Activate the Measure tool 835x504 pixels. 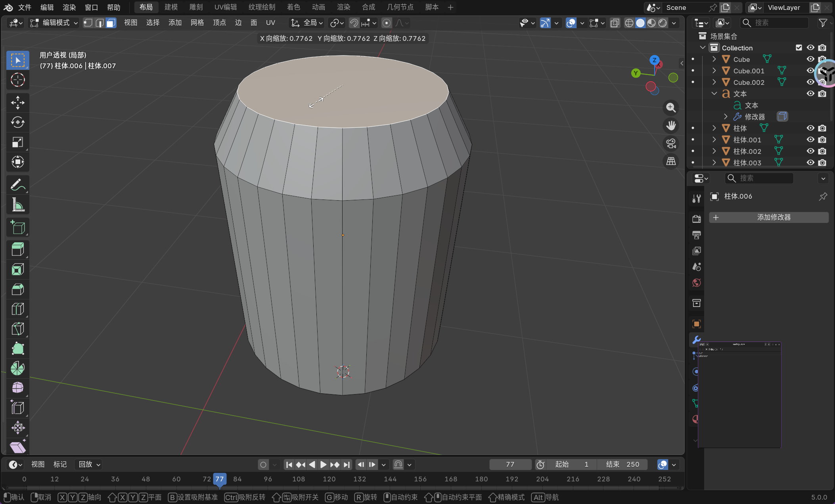[17, 205]
